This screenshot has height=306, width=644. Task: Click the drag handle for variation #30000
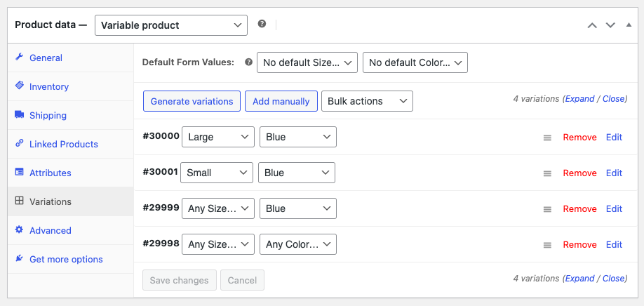[x=547, y=138]
